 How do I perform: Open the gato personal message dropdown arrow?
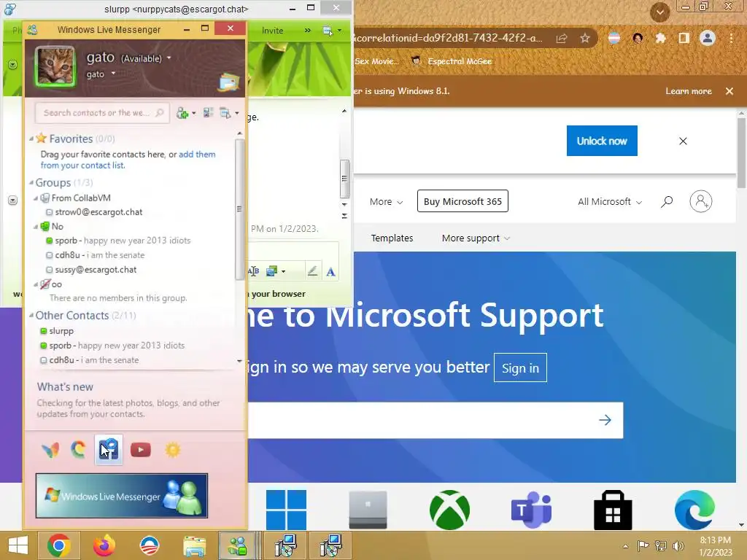113,74
